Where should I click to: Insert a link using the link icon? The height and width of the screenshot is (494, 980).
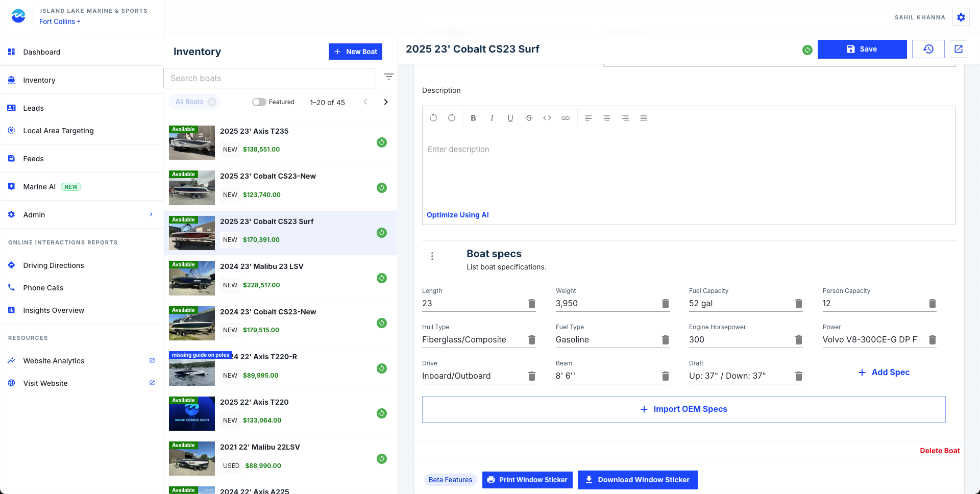tap(566, 118)
